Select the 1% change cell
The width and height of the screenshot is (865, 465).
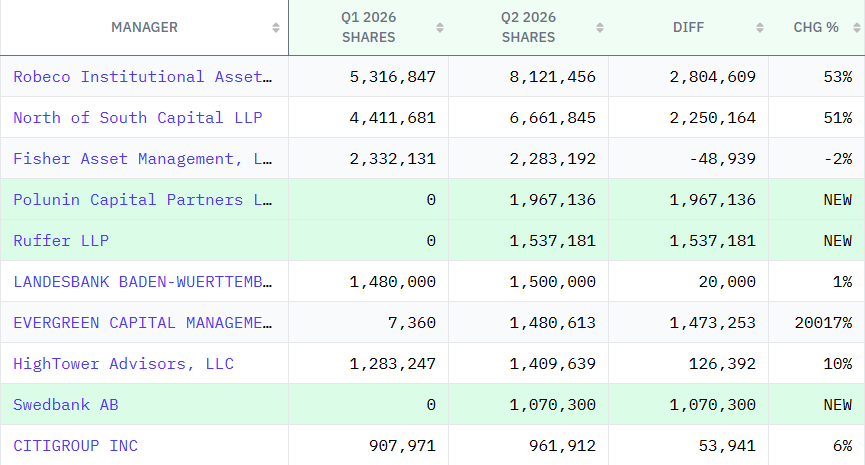(x=842, y=282)
